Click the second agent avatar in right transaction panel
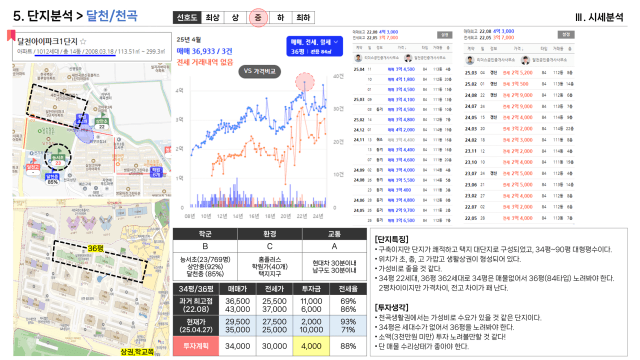The image size is (640, 360). click(525, 60)
